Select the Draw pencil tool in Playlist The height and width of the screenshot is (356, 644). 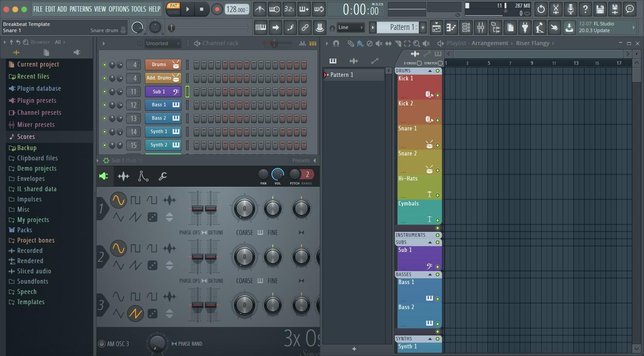pyautogui.click(x=351, y=43)
